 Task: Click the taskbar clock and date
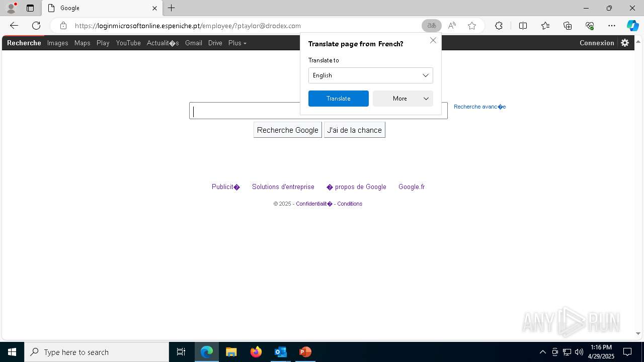[x=601, y=352]
